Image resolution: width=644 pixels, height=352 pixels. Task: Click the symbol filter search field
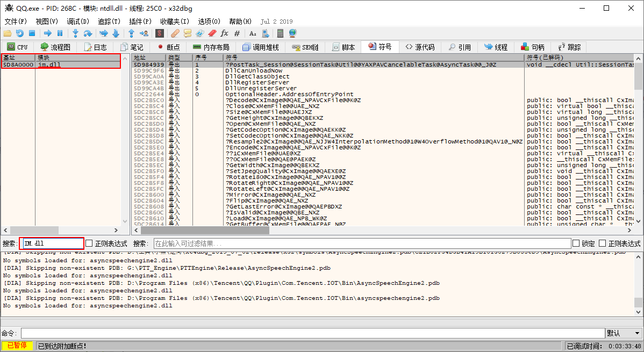(362, 243)
